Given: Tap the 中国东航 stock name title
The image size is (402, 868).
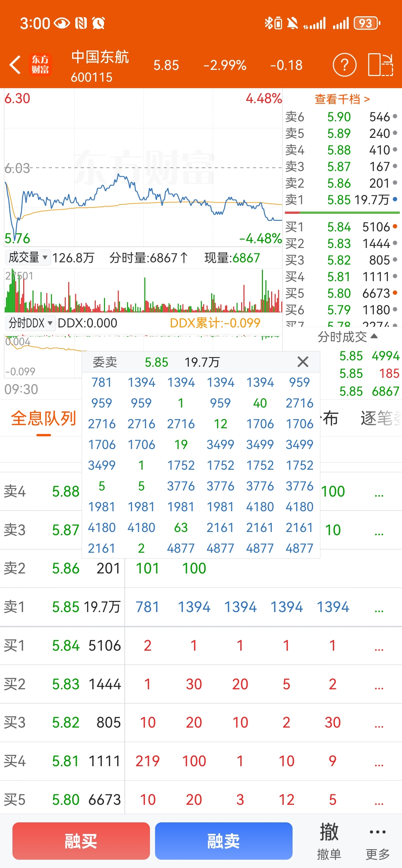Looking at the screenshot, I should click(100, 56).
